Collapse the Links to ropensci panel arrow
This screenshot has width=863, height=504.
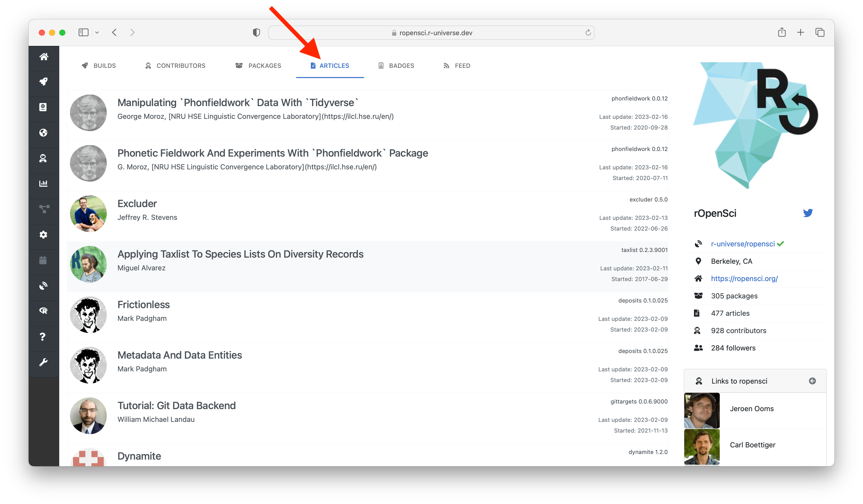812,381
